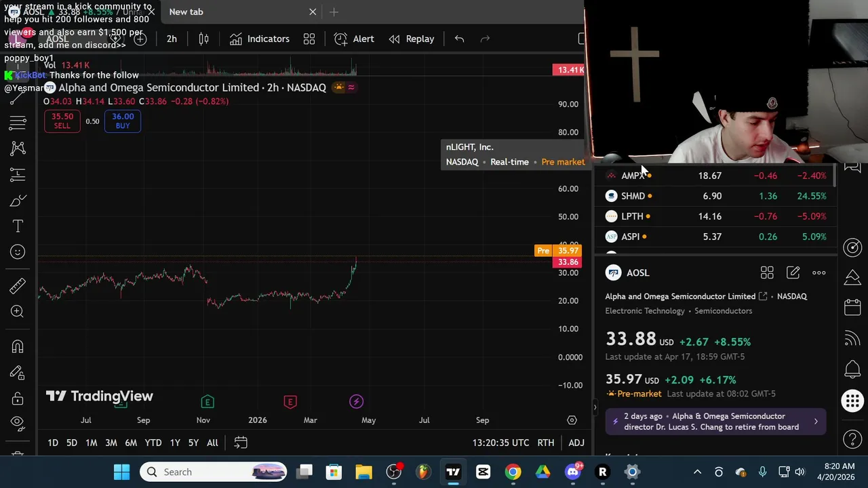This screenshot has width=868, height=488.
Task: Toggle RTH session mode
Action: click(546, 443)
